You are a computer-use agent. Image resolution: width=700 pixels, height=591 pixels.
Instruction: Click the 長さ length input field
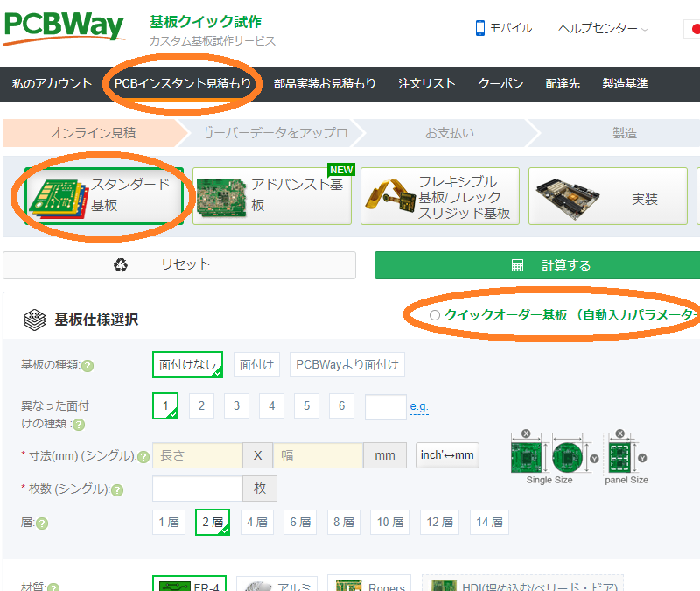pyautogui.click(x=198, y=455)
